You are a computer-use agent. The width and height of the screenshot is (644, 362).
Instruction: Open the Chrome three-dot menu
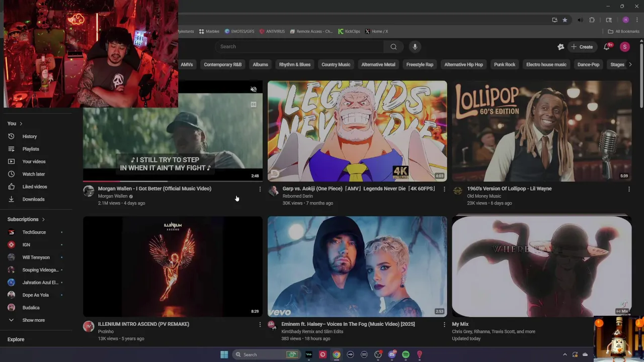pyautogui.click(x=637, y=20)
